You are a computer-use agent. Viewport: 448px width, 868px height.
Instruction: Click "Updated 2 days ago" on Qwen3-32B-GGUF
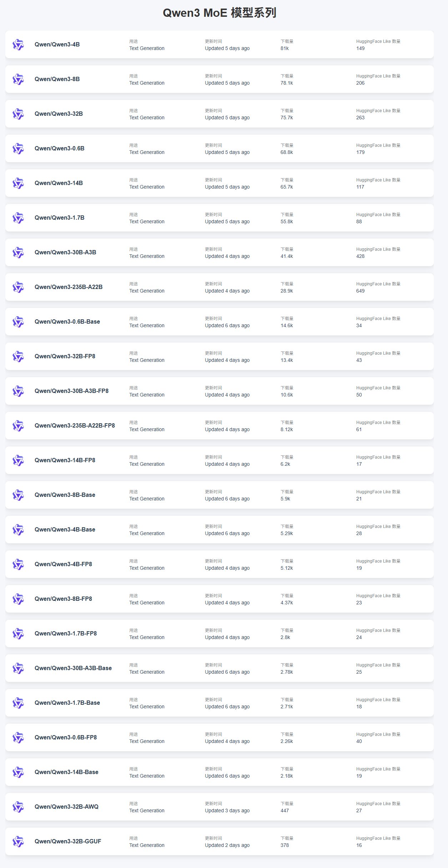click(227, 845)
